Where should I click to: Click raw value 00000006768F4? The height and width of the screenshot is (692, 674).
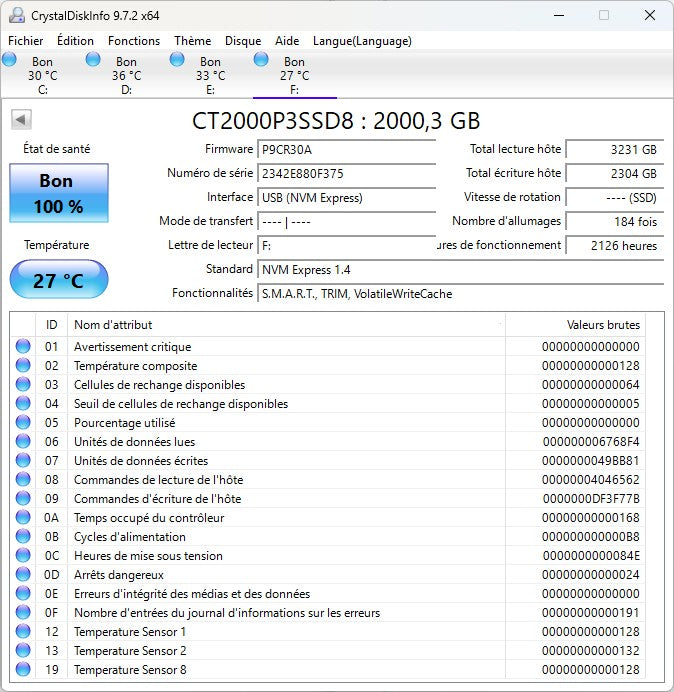coord(591,442)
